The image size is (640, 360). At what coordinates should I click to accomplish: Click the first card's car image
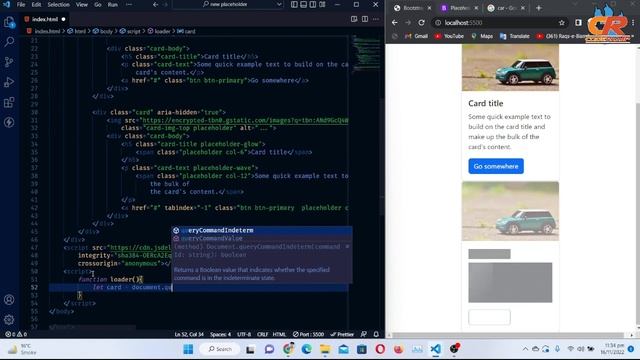click(510, 67)
